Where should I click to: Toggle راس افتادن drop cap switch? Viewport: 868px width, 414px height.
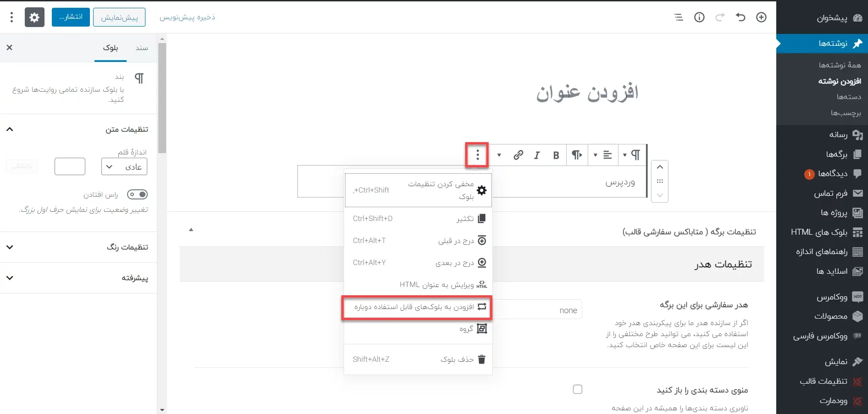138,194
